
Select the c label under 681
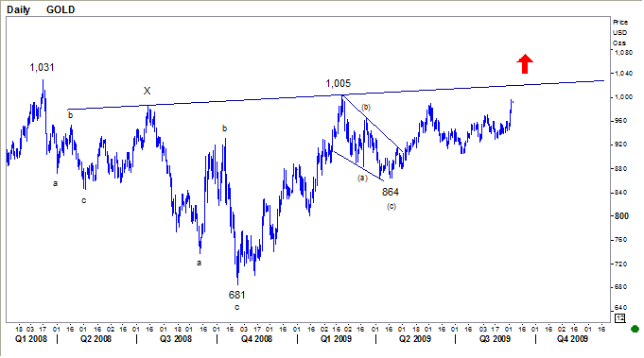[237, 307]
